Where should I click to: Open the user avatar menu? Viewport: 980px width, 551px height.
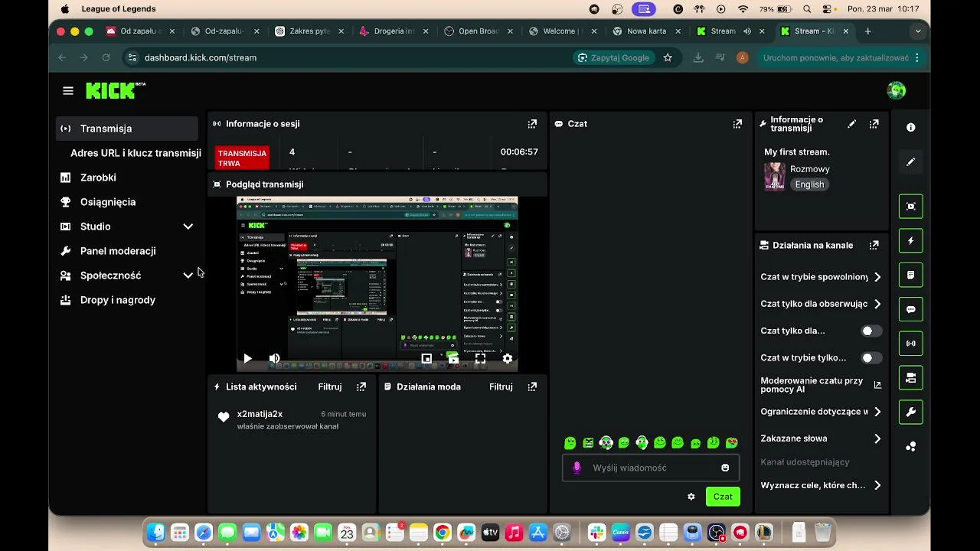(x=897, y=90)
